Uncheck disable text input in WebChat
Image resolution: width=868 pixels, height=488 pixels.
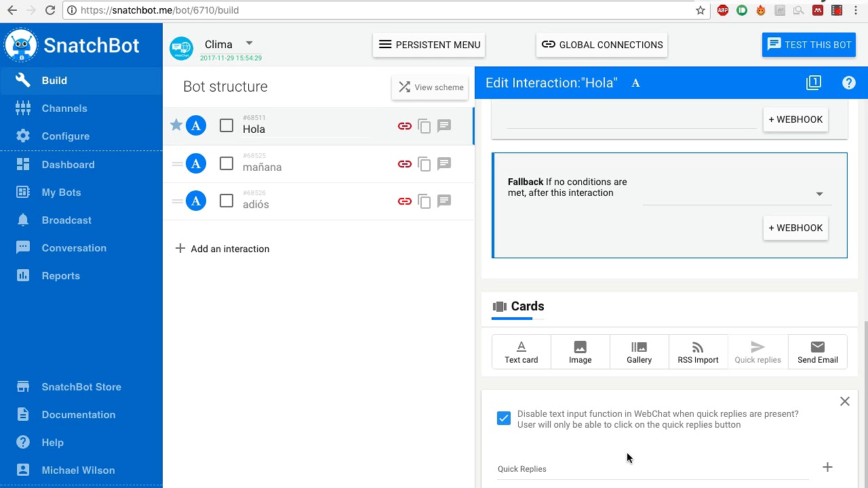(x=504, y=418)
